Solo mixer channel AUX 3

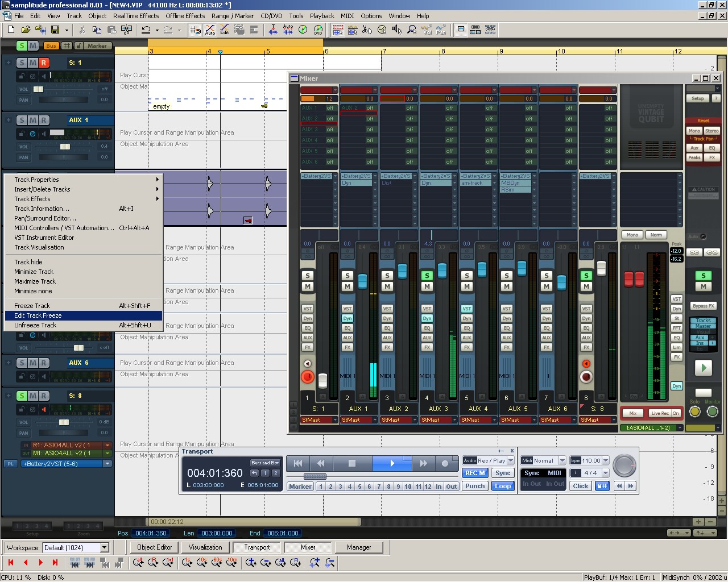click(x=427, y=276)
